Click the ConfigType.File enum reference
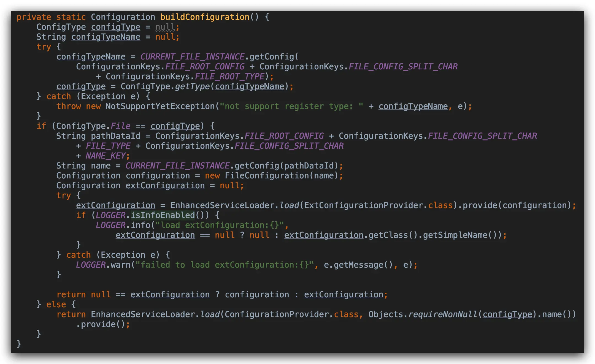Viewport: 595px width, 364px height. (120, 126)
